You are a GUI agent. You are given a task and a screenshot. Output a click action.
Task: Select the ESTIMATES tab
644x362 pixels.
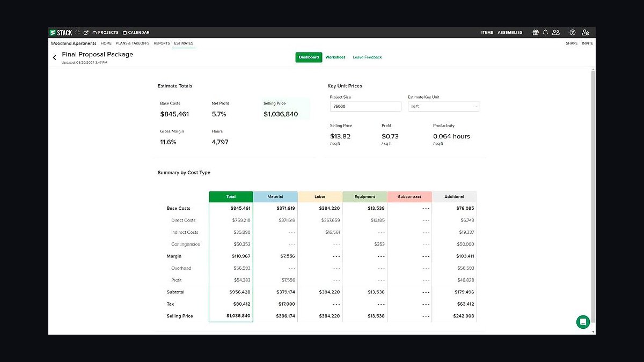(184, 43)
